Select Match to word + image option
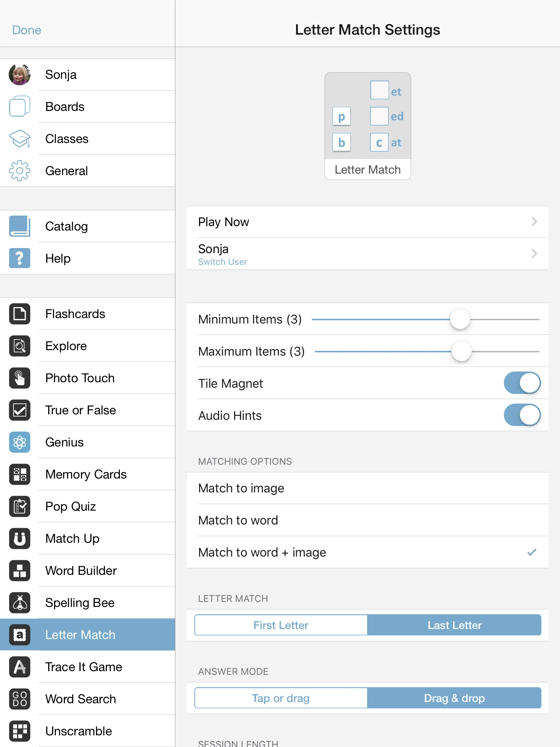The height and width of the screenshot is (747, 560). [x=367, y=552]
